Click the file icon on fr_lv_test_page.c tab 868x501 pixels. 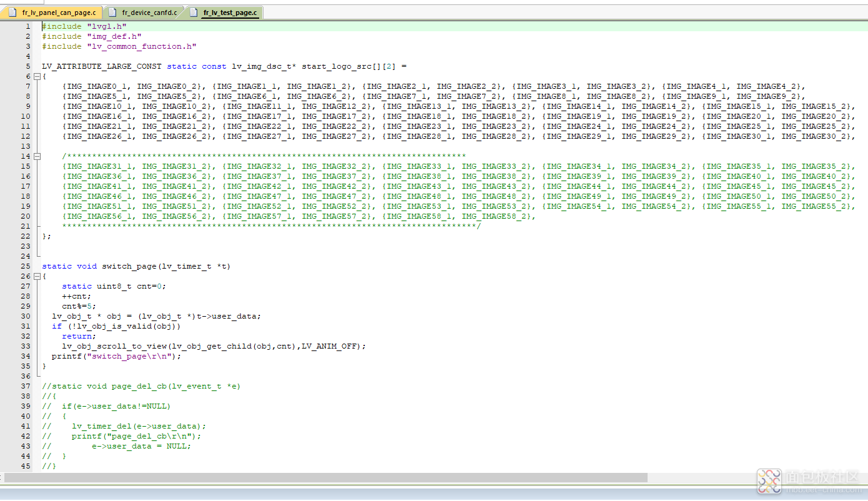[194, 12]
